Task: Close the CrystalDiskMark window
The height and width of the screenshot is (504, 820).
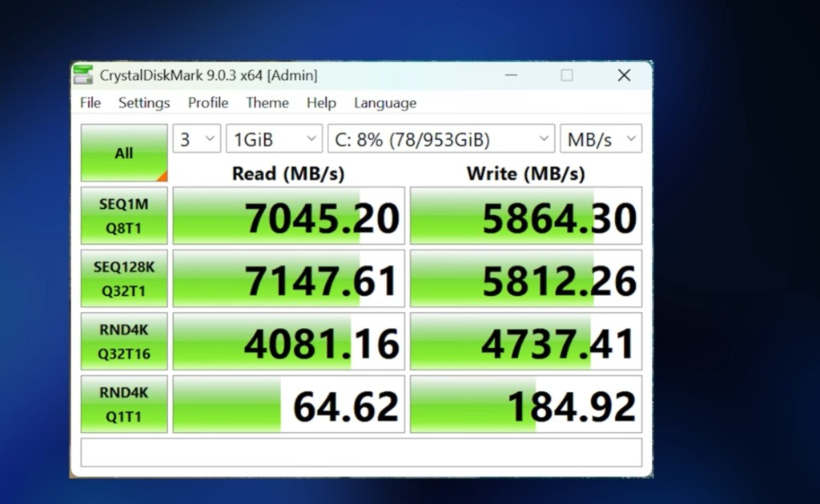Action: point(624,75)
